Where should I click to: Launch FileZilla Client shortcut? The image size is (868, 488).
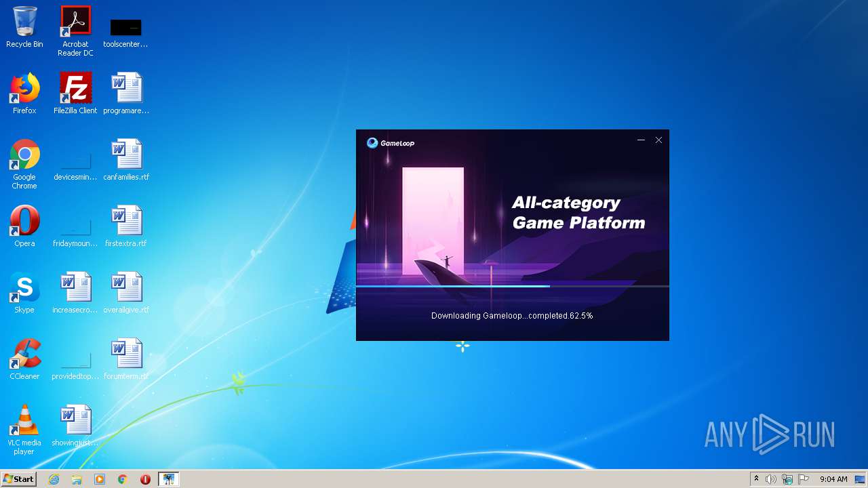tap(75, 94)
